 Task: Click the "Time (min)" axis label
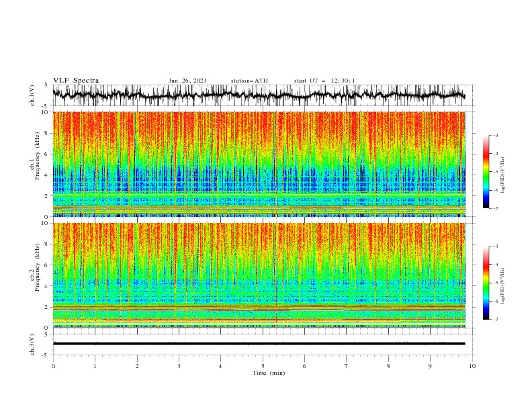click(x=269, y=373)
